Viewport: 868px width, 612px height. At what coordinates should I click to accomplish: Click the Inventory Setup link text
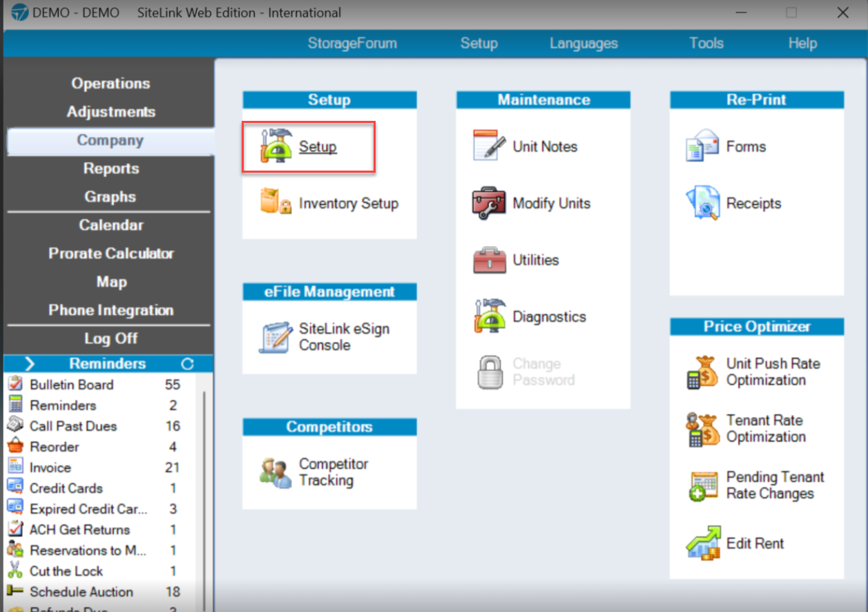348,203
